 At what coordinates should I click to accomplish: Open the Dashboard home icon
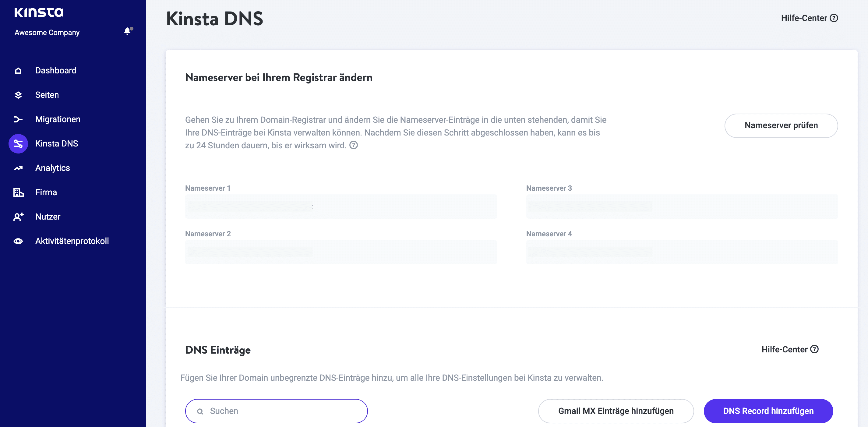click(x=18, y=70)
